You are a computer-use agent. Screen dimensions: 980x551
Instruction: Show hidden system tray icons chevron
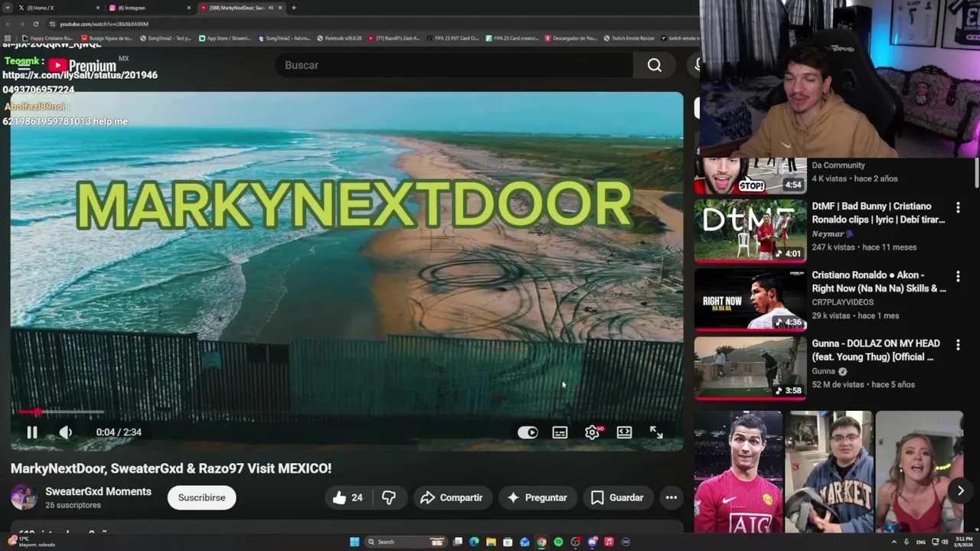coord(893,542)
